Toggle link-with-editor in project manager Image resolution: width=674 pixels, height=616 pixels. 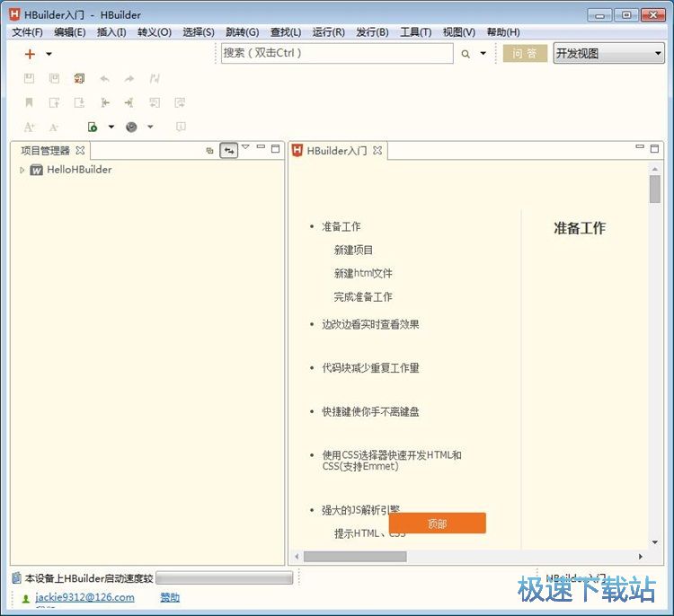(228, 151)
